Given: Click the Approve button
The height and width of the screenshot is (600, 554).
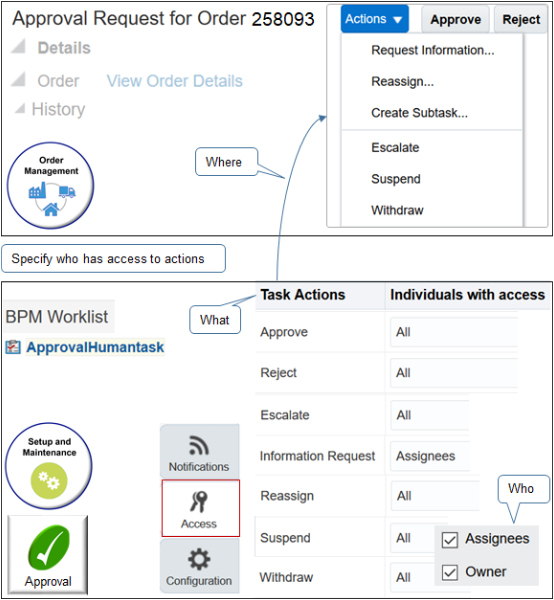Looking at the screenshot, I should (x=455, y=19).
